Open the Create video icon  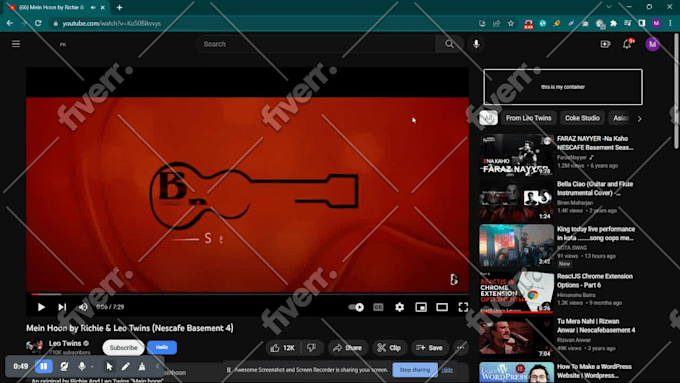[x=605, y=44]
